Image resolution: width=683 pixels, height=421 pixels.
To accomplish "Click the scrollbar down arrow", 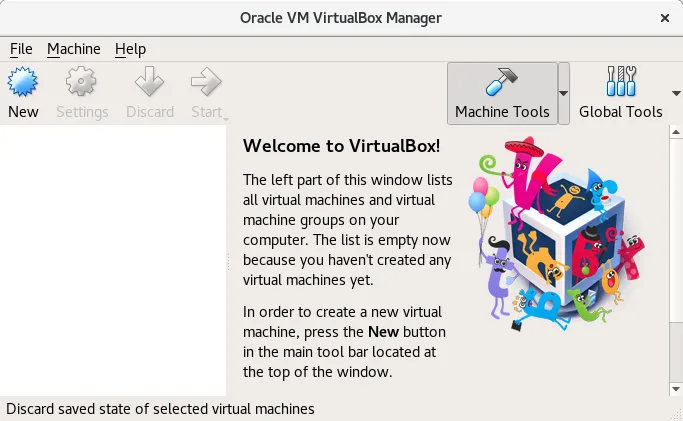I will coord(676,389).
